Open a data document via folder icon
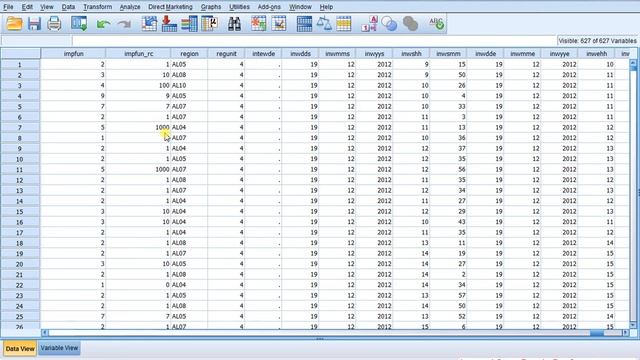 point(14,24)
